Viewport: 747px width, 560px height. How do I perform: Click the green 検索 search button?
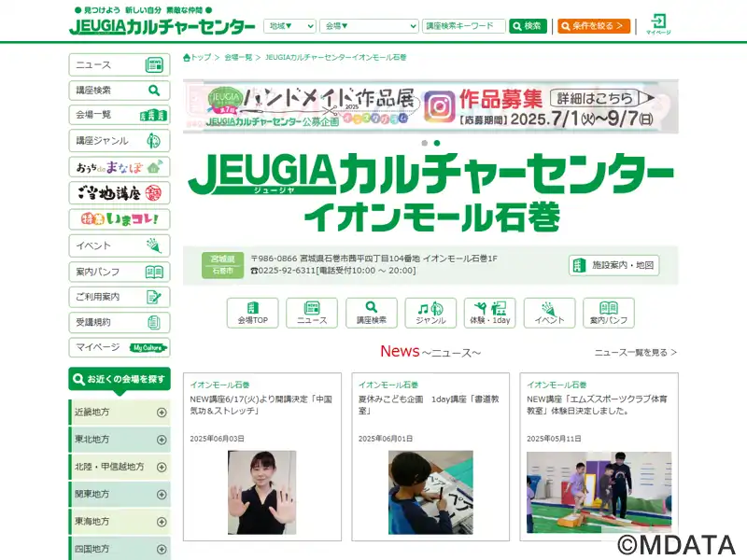528,26
